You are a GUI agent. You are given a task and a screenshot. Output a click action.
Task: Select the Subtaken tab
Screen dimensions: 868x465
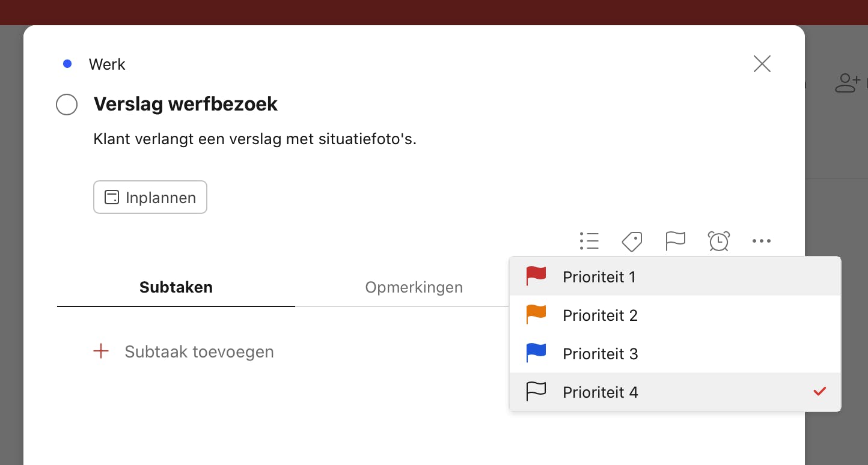[176, 287]
